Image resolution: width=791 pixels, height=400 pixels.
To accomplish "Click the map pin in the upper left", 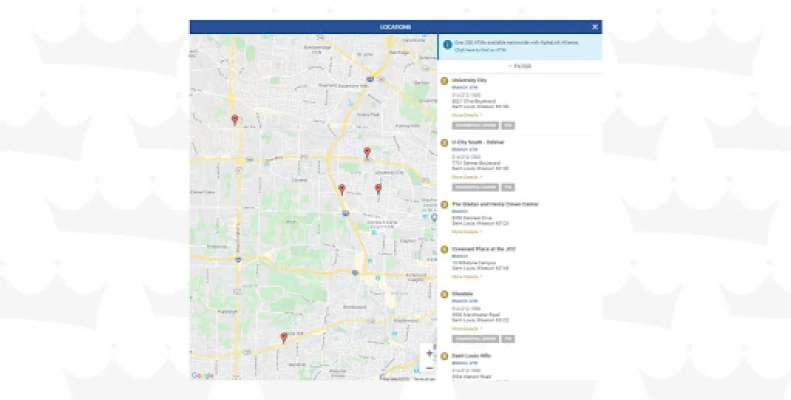I will pos(235,119).
